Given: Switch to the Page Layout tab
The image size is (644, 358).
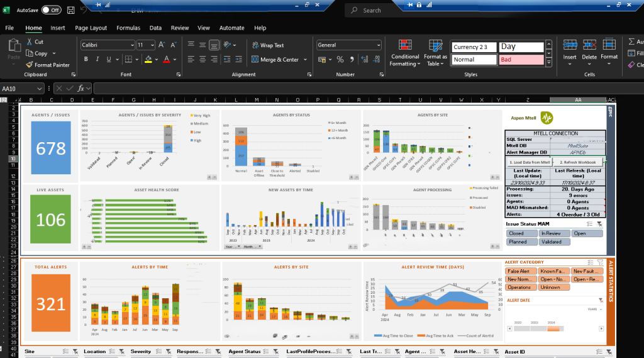Looking at the screenshot, I should point(91,28).
